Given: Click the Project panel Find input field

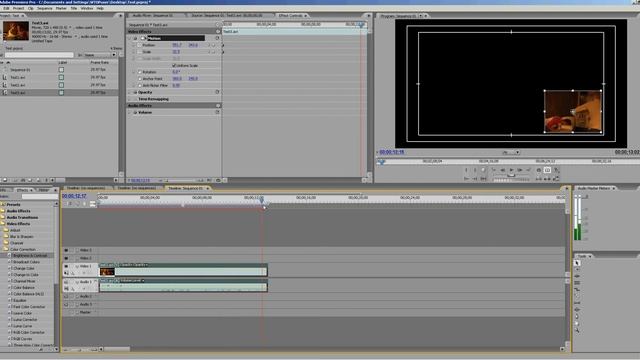Looking at the screenshot, I should 39,55.
